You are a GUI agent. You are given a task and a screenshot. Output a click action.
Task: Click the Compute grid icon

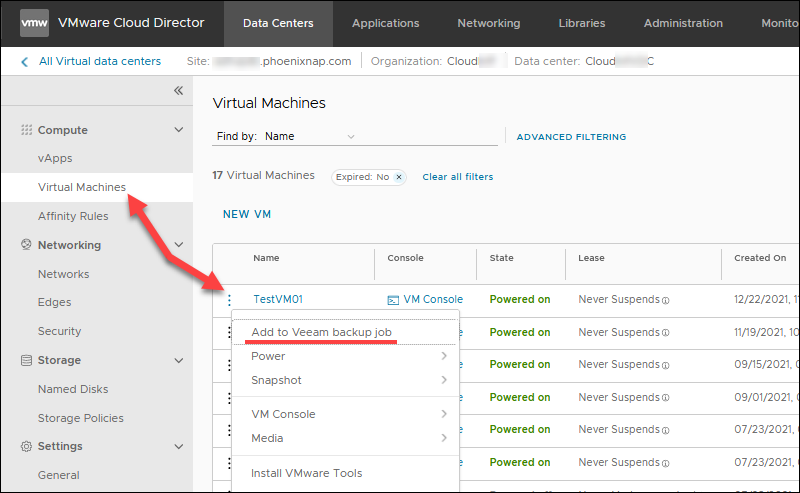26,130
